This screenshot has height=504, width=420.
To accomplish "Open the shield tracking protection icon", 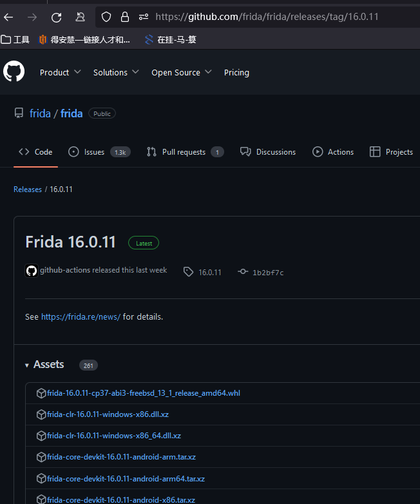I will 106,17.
